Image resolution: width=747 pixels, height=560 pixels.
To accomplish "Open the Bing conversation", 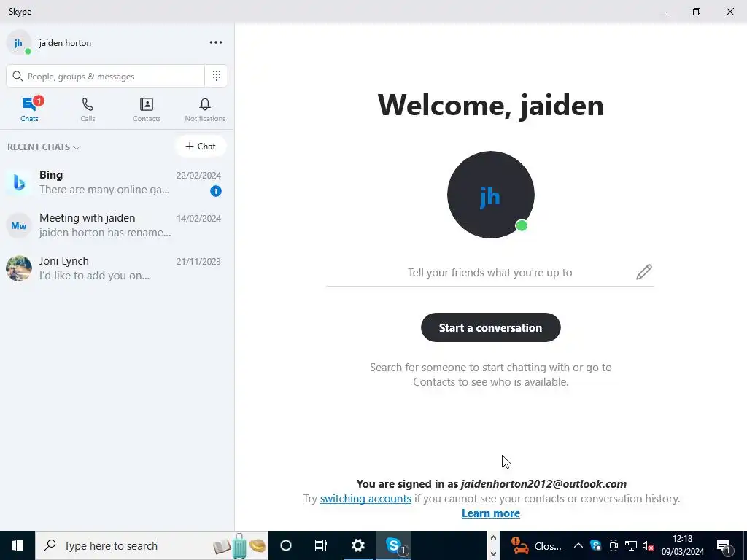I will (x=117, y=182).
